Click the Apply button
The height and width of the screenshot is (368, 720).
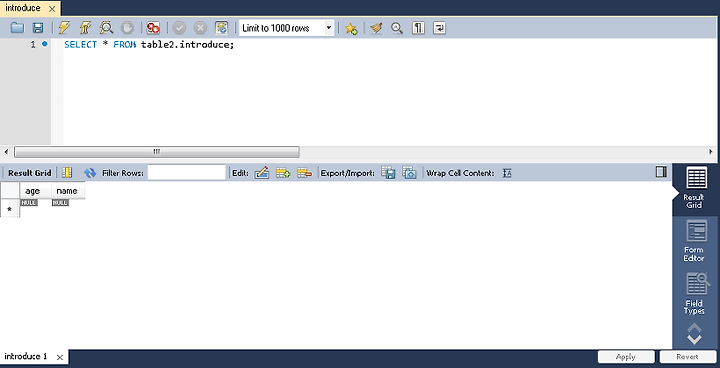[626, 357]
